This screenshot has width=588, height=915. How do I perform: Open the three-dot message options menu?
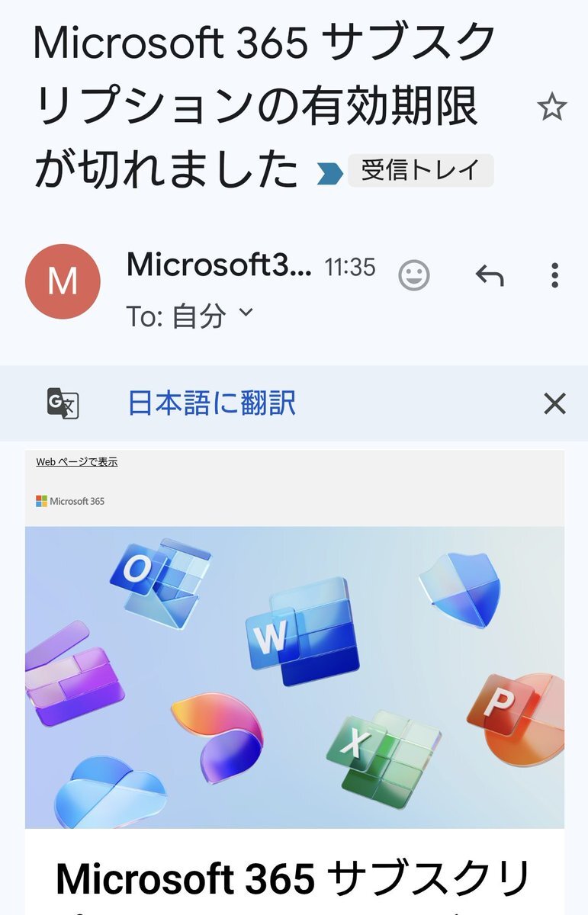tap(554, 275)
